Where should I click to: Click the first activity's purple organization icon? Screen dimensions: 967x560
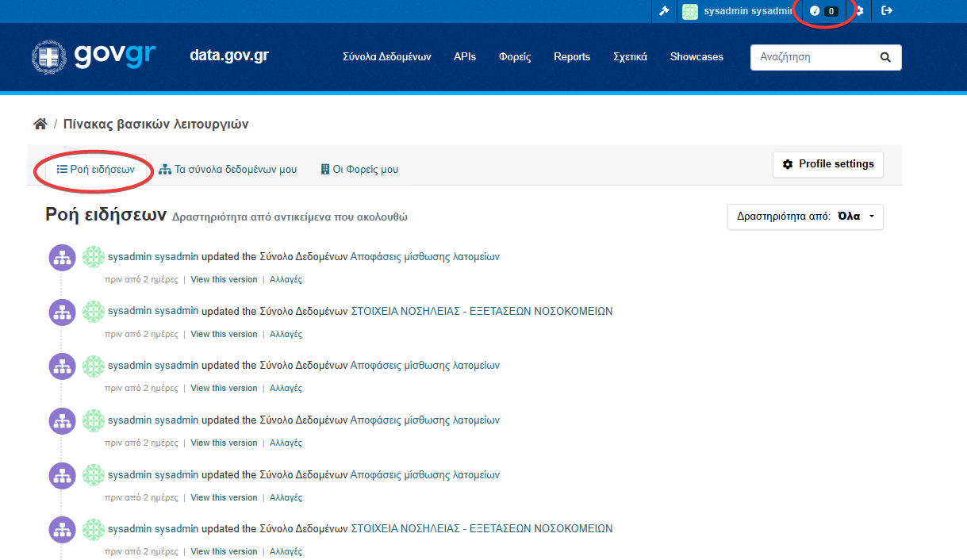point(62,258)
